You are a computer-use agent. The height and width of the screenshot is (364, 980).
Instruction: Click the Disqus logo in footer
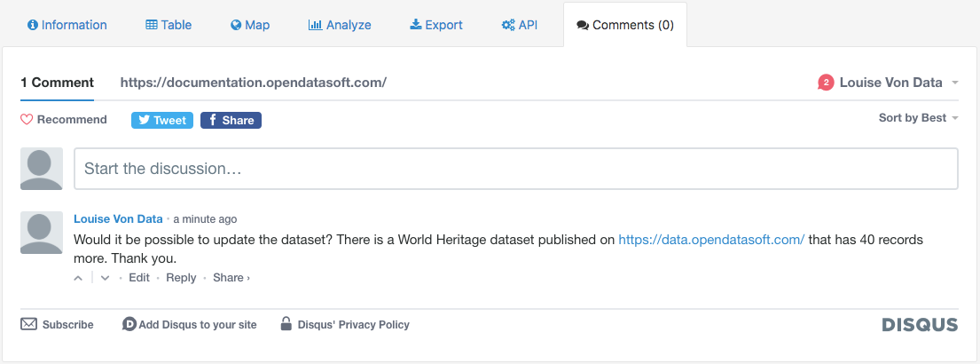[x=920, y=325]
